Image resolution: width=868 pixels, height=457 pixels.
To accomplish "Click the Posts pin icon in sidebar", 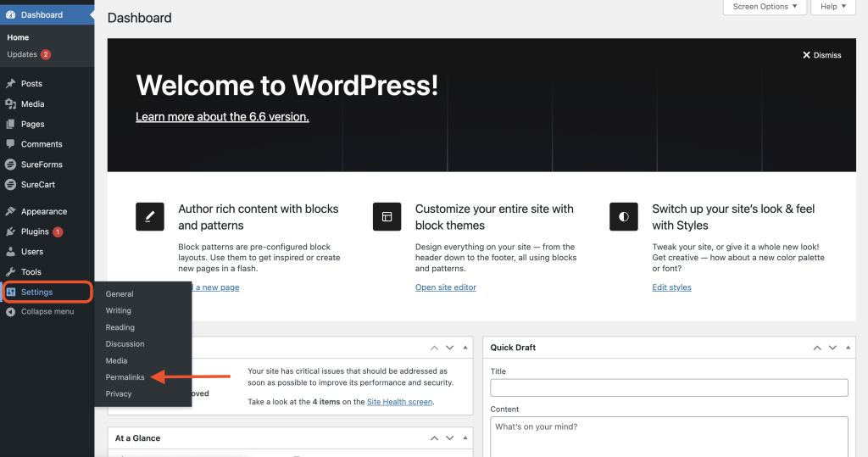I will [x=10, y=84].
